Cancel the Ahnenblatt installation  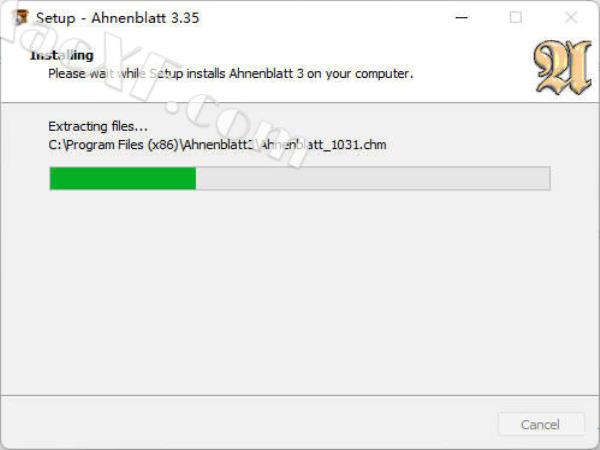click(x=541, y=424)
